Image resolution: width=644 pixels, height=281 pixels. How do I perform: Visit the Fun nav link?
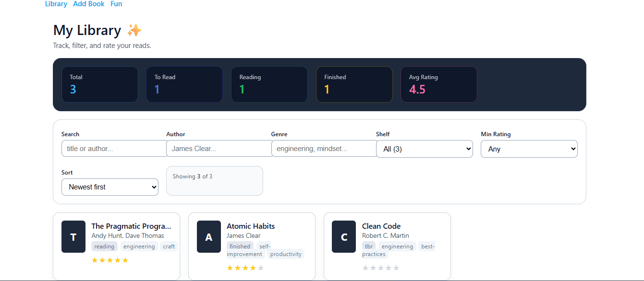(116, 4)
